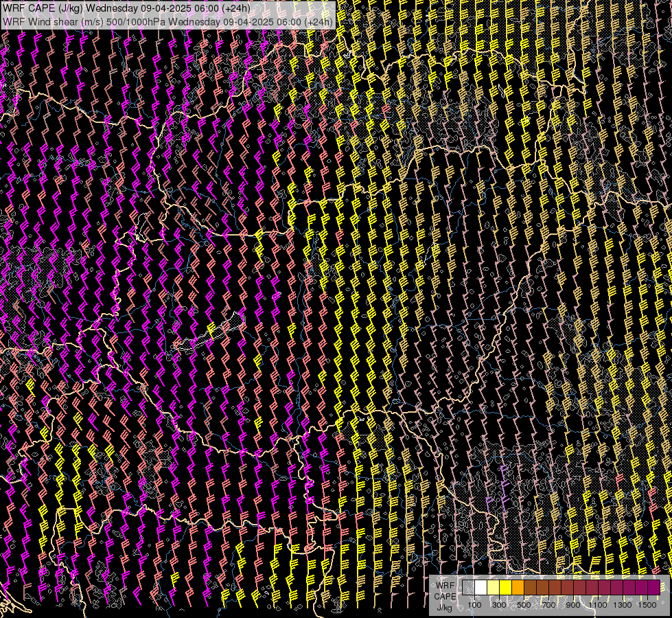Select the bright yellow CAPE legend swatch
This screenshot has height=618, width=672.
pos(505,587)
